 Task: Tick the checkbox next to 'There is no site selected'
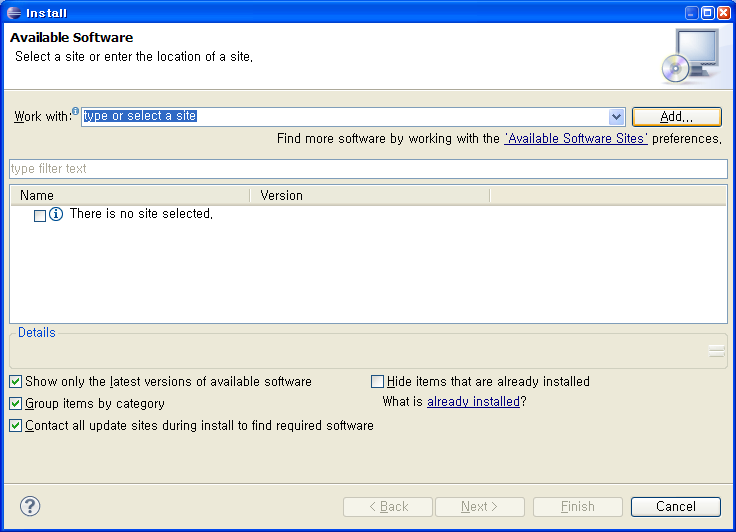(40, 216)
